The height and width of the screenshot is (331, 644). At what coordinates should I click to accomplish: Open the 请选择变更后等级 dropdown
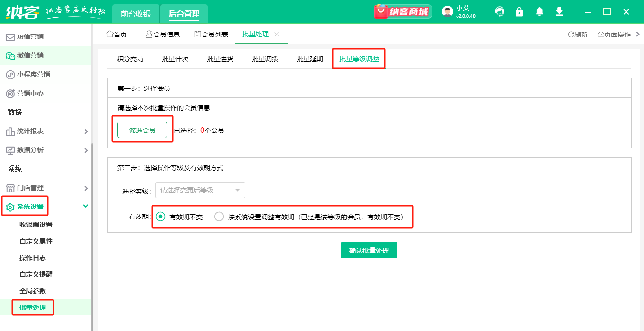(200, 190)
